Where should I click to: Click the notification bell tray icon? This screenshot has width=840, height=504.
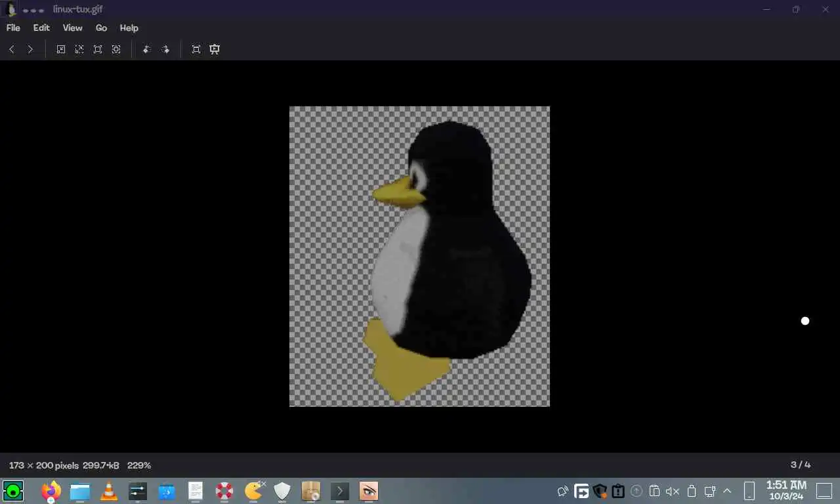[x=562, y=491]
